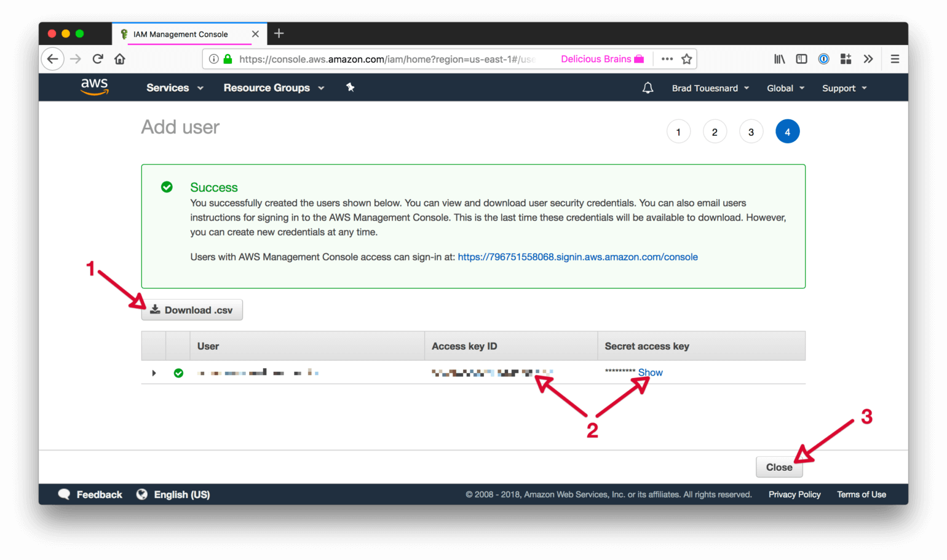Open the Firefox hamburger menu
Image resolution: width=947 pixels, height=560 pixels.
(x=895, y=59)
